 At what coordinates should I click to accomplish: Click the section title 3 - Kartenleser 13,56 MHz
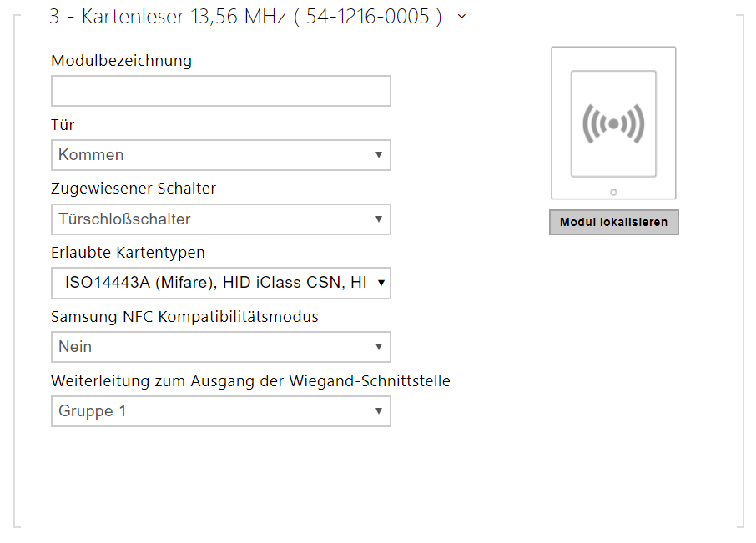[245, 17]
